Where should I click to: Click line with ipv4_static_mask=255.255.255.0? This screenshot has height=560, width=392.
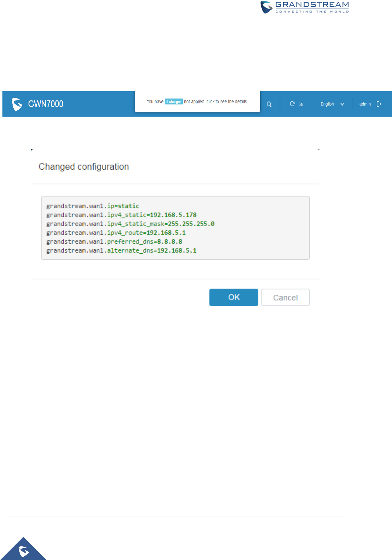130,224
